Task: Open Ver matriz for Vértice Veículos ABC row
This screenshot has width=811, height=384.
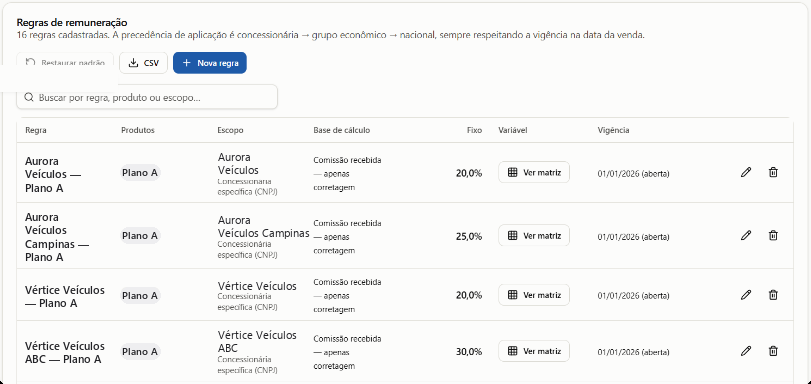Action: coord(534,351)
